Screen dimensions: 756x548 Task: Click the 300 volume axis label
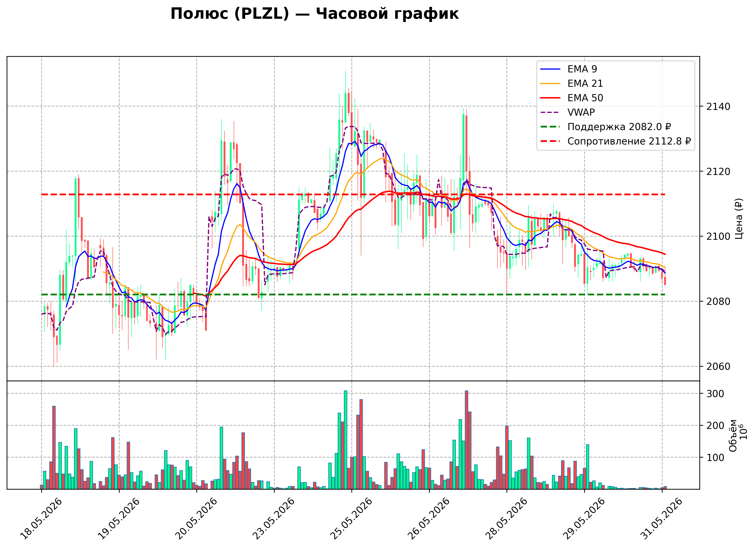click(715, 394)
